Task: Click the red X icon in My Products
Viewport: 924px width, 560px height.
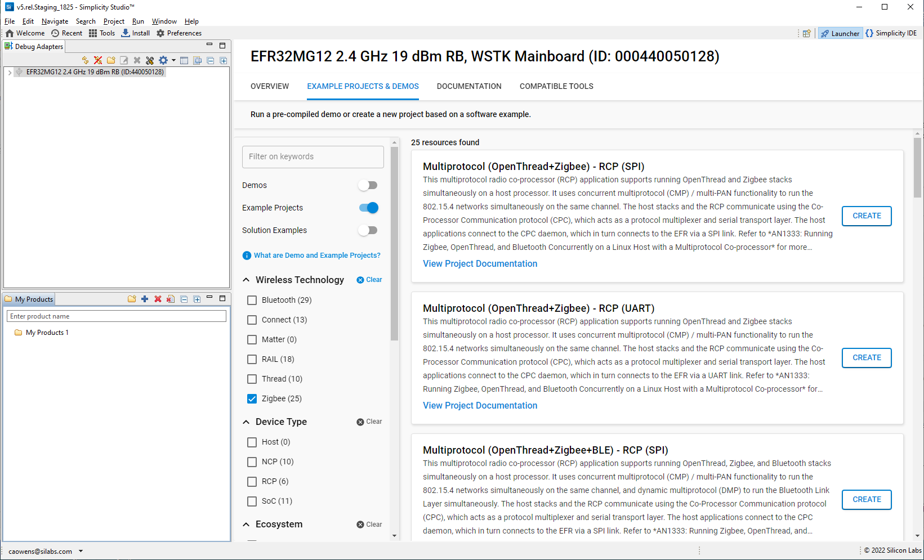Action: coord(158,299)
